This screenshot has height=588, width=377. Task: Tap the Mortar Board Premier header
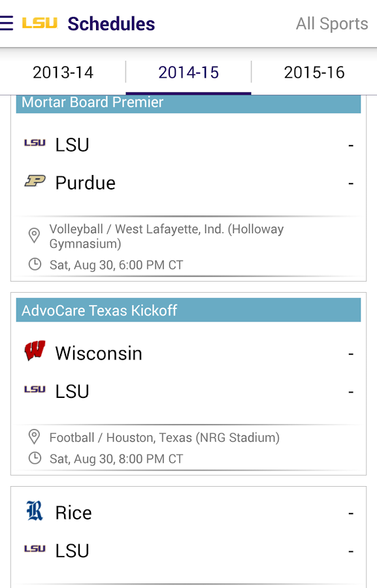point(188,103)
